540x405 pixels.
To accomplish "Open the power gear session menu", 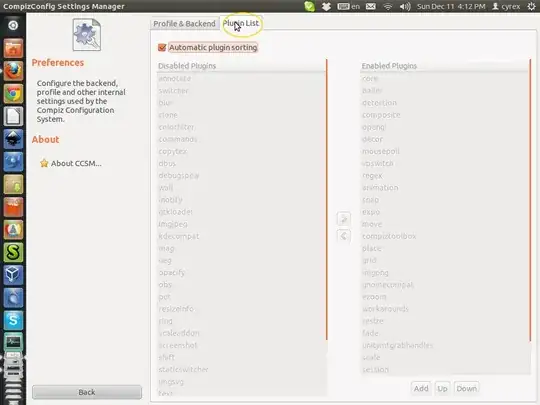I will (531, 6).
